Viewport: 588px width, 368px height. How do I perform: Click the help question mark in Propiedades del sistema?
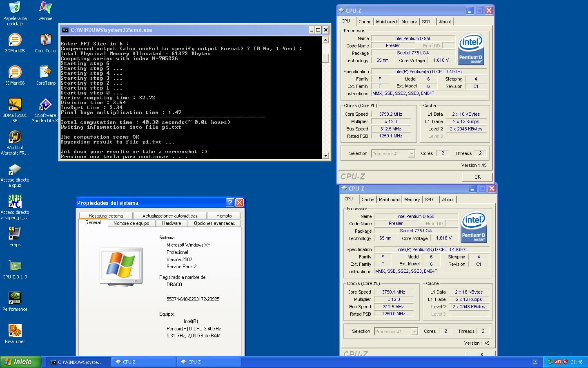tap(230, 202)
